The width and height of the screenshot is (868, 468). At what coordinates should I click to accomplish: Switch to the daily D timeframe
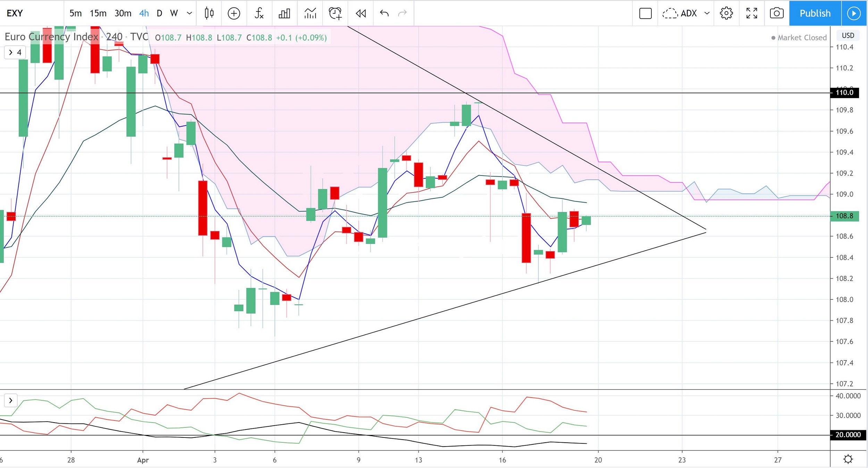click(x=159, y=13)
